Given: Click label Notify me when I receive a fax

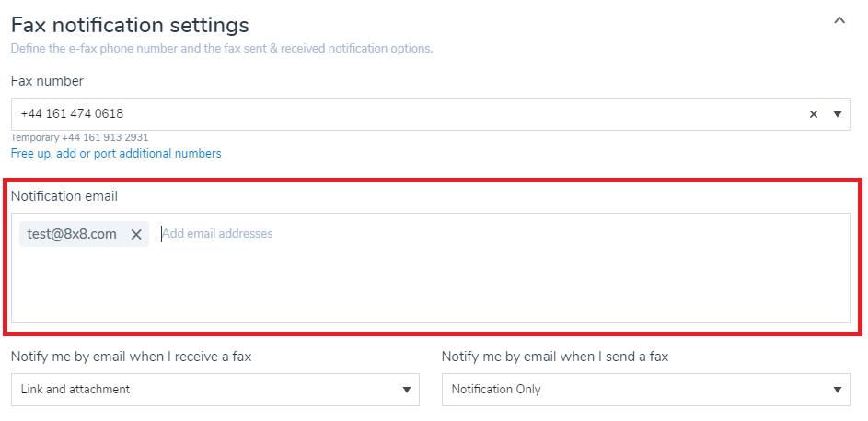Looking at the screenshot, I should pos(132,357).
